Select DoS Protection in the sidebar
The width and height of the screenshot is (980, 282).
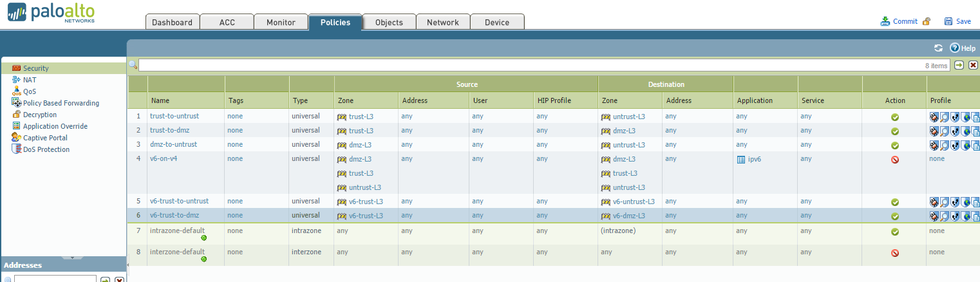click(x=46, y=149)
